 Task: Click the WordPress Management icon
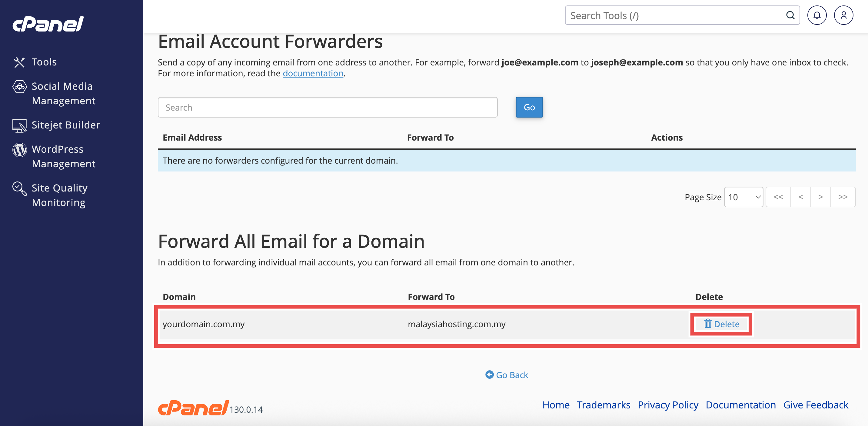pos(19,150)
